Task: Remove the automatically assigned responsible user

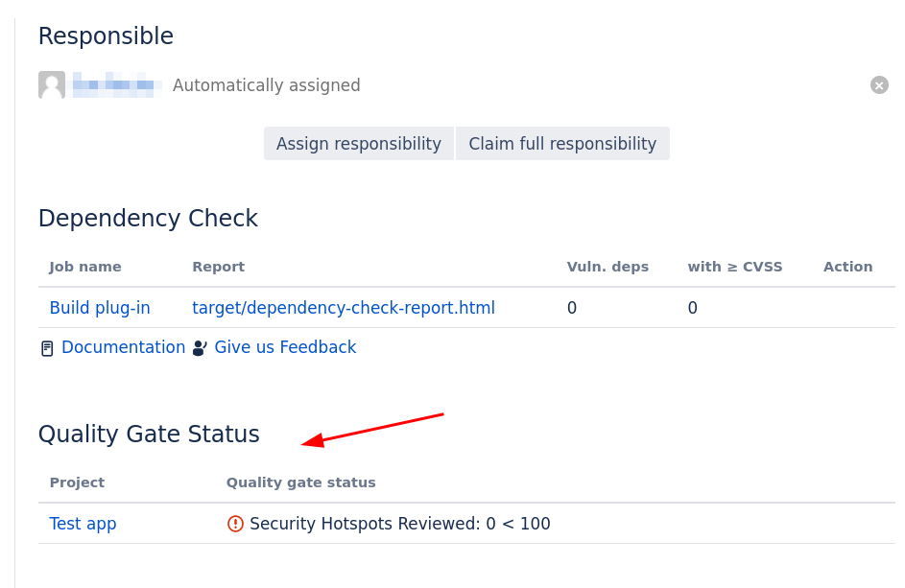Action: coord(879,85)
